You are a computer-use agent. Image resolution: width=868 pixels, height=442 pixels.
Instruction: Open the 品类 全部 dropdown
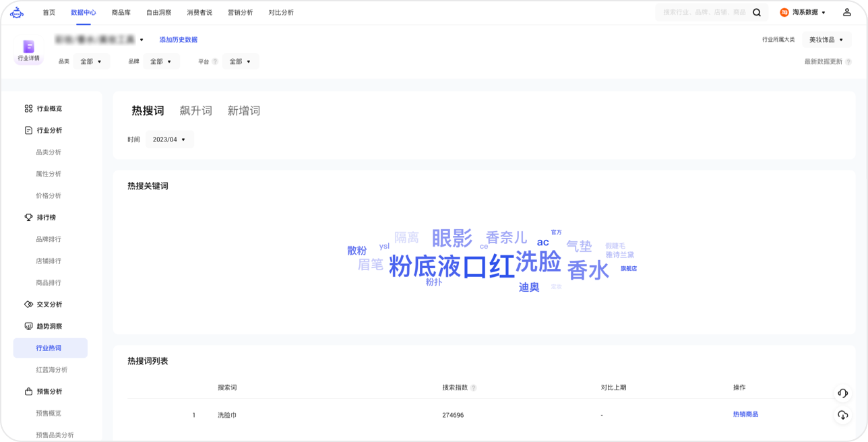click(91, 62)
